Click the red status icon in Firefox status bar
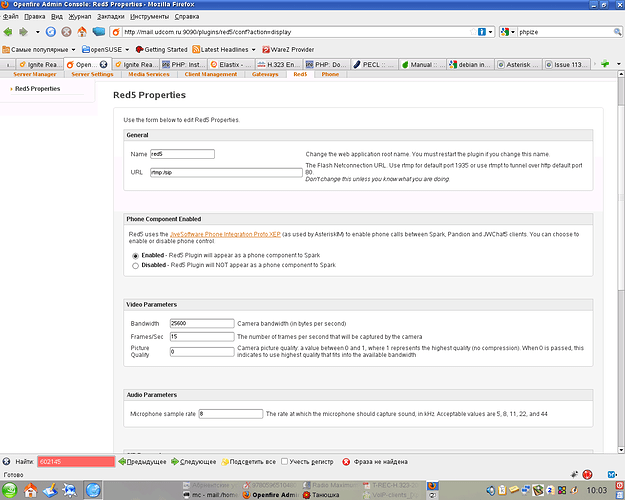This screenshot has width=625, height=500. [x=587, y=474]
